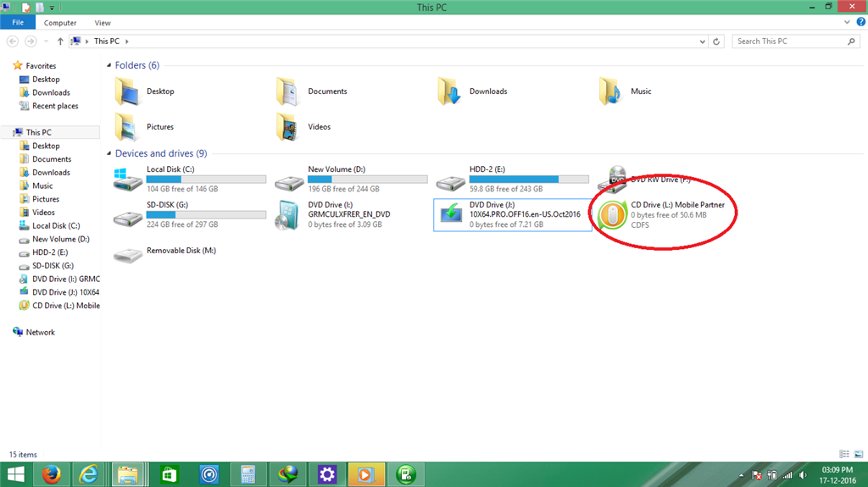This screenshot has height=487, width=868.
Task: Select This PC in the navigation pane
Action: tap(39, 132)
